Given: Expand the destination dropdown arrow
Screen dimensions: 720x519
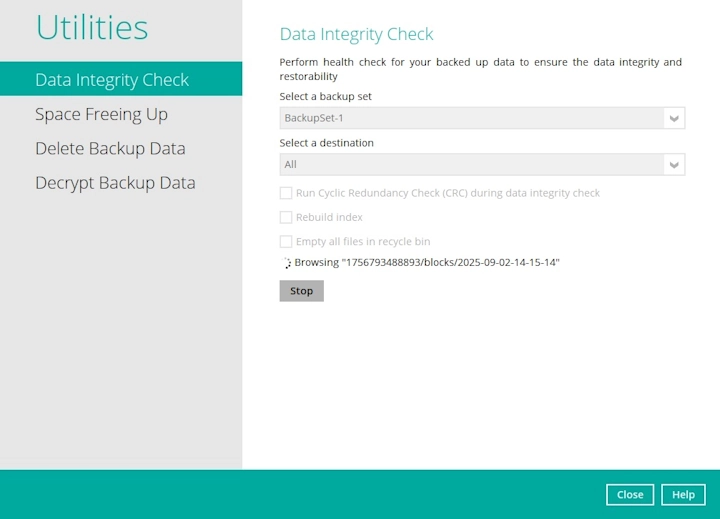Looking at the screenshot, I should (x=674, y=165).
